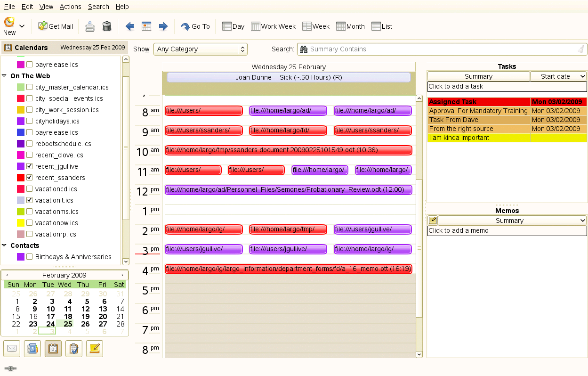Enable city_master_calendar.ics checkbox
The height and width of the screenshot is (376, 588).
click(x=29, y=87)
